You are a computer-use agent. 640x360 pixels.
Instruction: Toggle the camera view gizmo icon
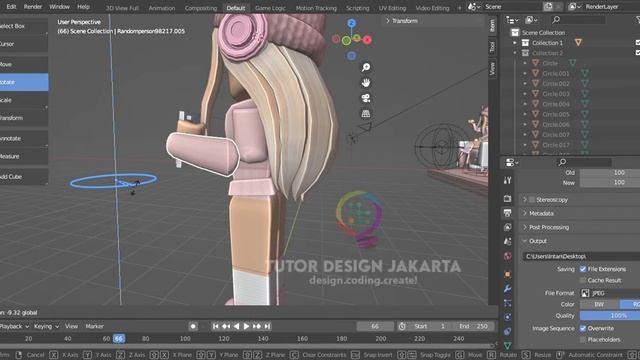[366, 98]
